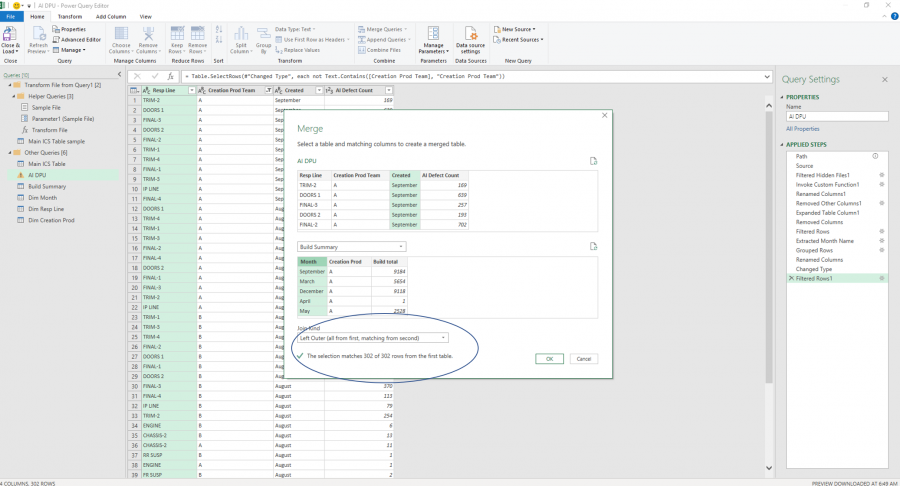Viewport: 900px width, 486px height.
Task: Open the Created column filter dropdown
Action: pos(319,91)
